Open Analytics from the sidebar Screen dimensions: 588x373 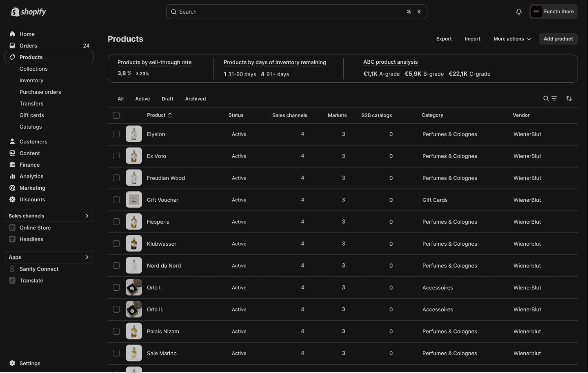click(31, 176)
